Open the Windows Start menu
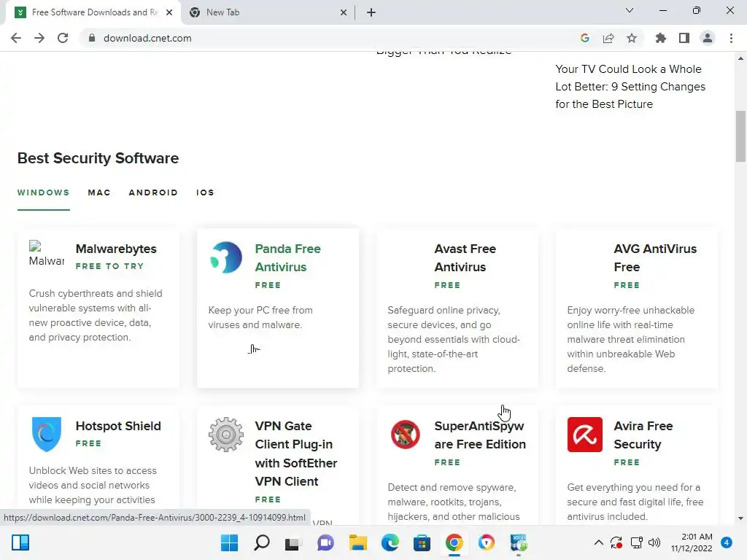 229,542
